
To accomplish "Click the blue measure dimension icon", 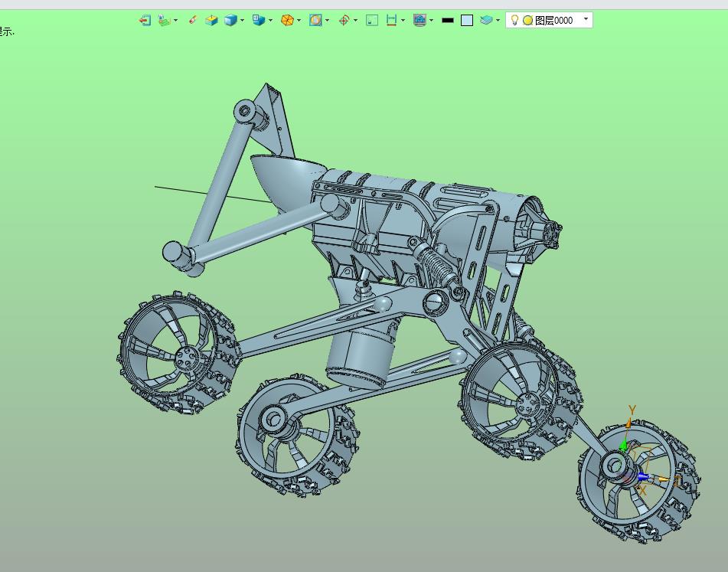I will pos(391,21).
